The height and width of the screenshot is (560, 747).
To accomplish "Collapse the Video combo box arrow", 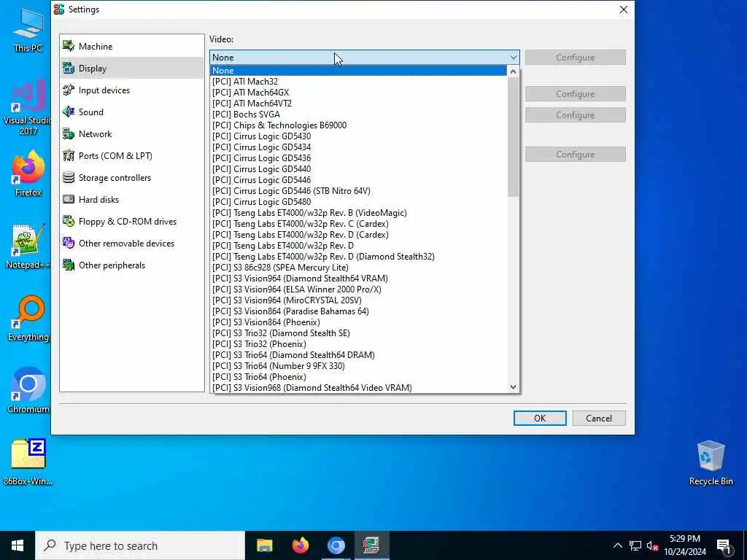I will 513,57.
